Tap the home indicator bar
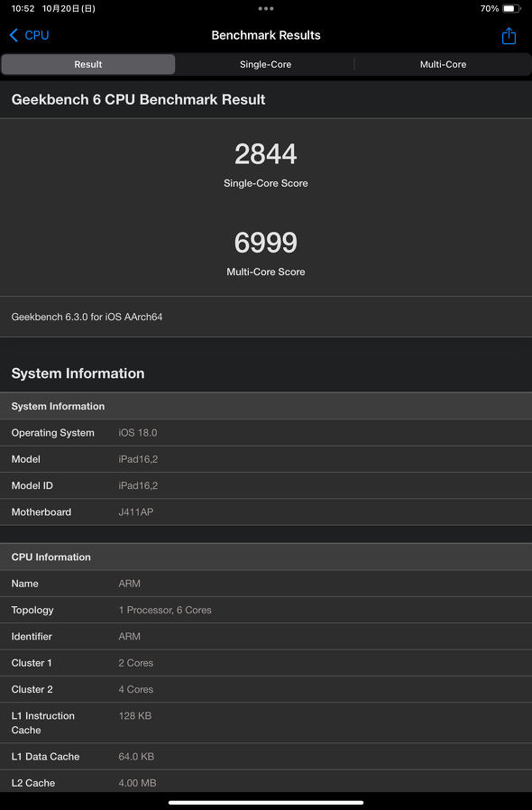This screenshot has height=810, width=532. click(266, 803)
